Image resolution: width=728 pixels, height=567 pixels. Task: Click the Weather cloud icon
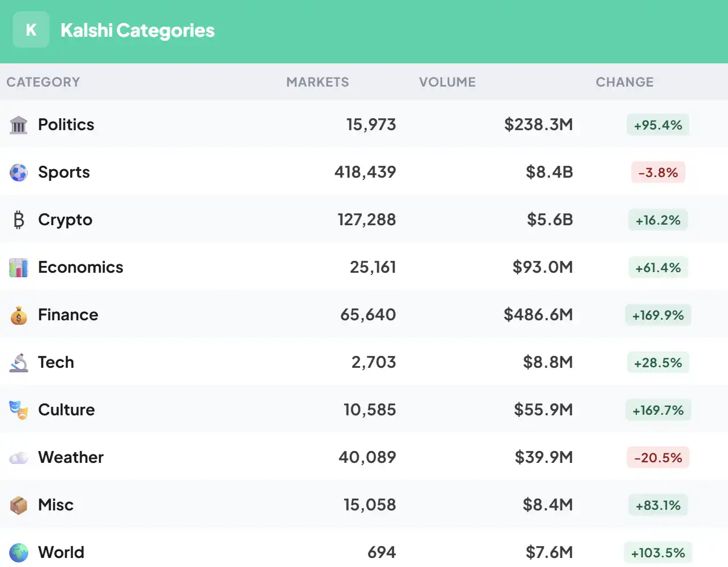point(19,457)
